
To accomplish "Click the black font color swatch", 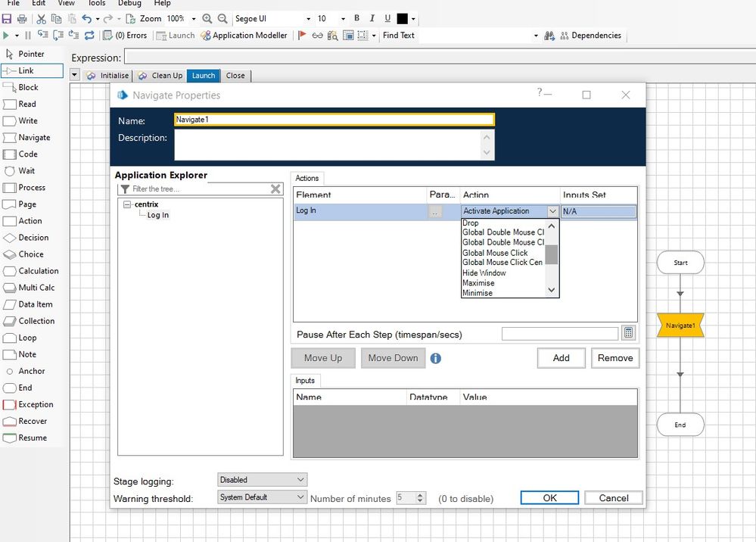I will (x=403, y=18).
